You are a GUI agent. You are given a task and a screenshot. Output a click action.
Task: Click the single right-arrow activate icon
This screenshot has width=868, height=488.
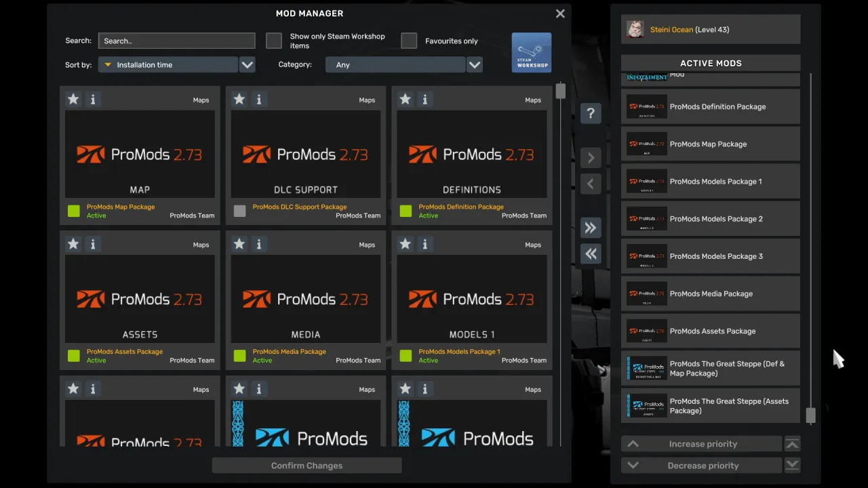(591, 157)
